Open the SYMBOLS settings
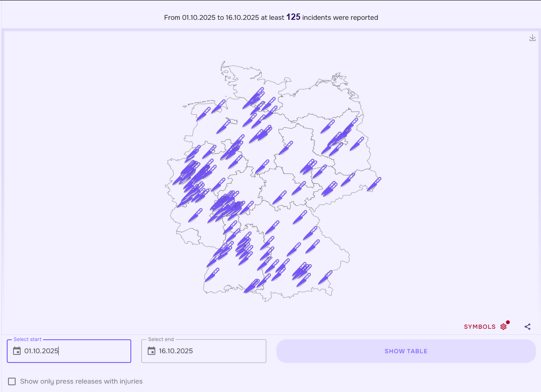This screenshot has width=541, height=392. (485, 327)
